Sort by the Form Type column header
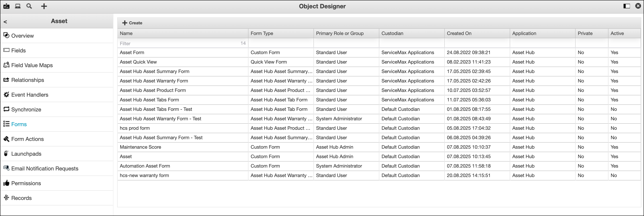644x216 pixels. (x=281, y=33)
